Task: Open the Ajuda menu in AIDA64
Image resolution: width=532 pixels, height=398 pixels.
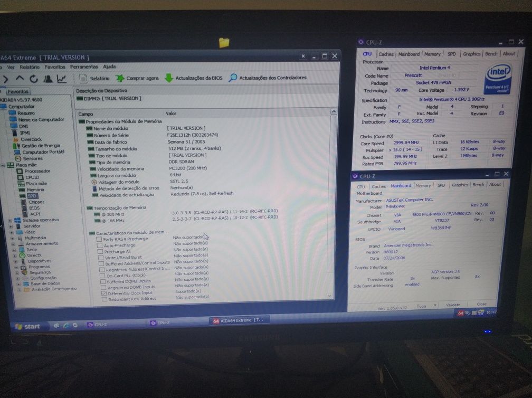Action: pos(109,67)
